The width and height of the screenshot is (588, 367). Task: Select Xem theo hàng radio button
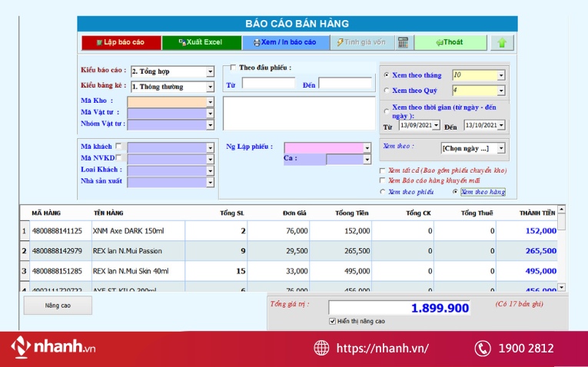455,192
